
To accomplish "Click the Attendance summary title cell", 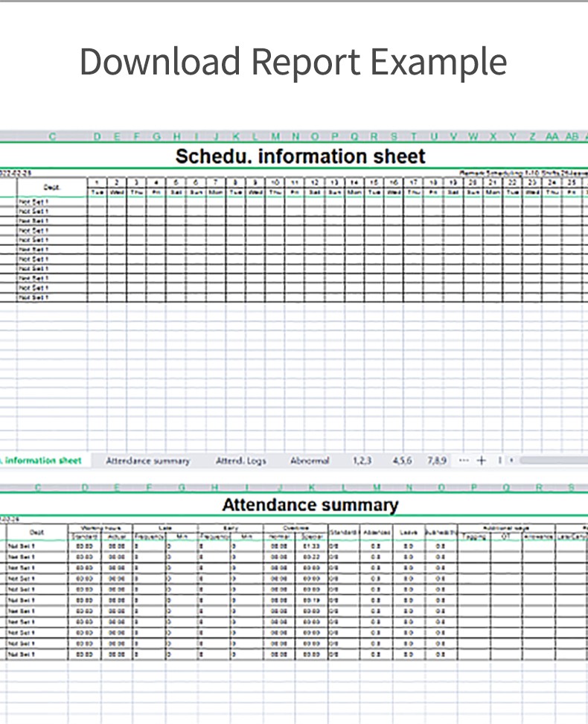I will click(310, 505).
